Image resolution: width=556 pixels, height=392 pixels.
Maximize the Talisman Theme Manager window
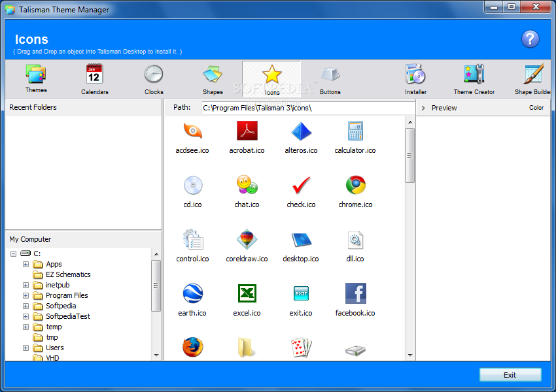click(x=512, y=7)
